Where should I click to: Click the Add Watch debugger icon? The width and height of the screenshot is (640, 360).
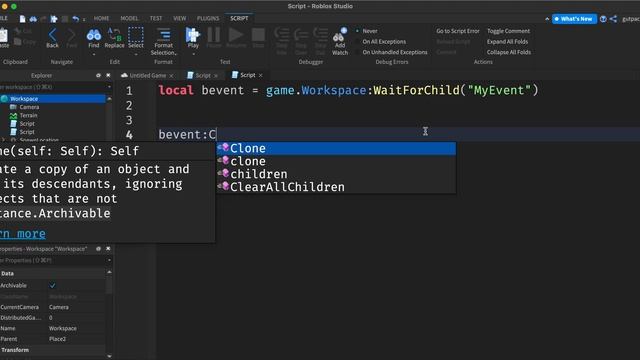click(340, 42)
